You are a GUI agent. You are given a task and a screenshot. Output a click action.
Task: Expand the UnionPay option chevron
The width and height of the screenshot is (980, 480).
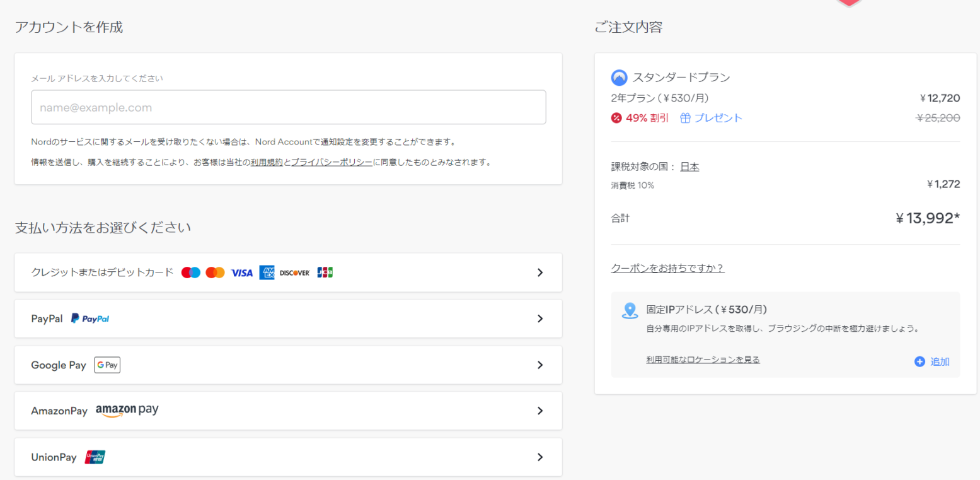539,457
